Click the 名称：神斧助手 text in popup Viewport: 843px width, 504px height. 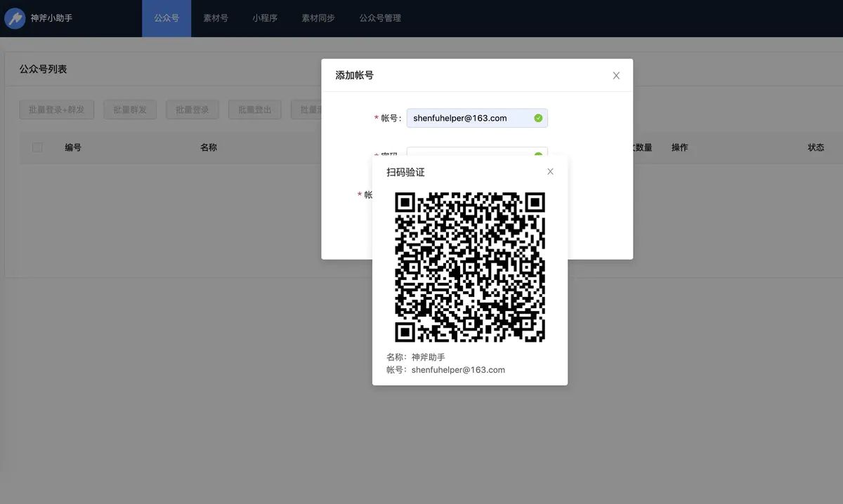pos(416,357)
